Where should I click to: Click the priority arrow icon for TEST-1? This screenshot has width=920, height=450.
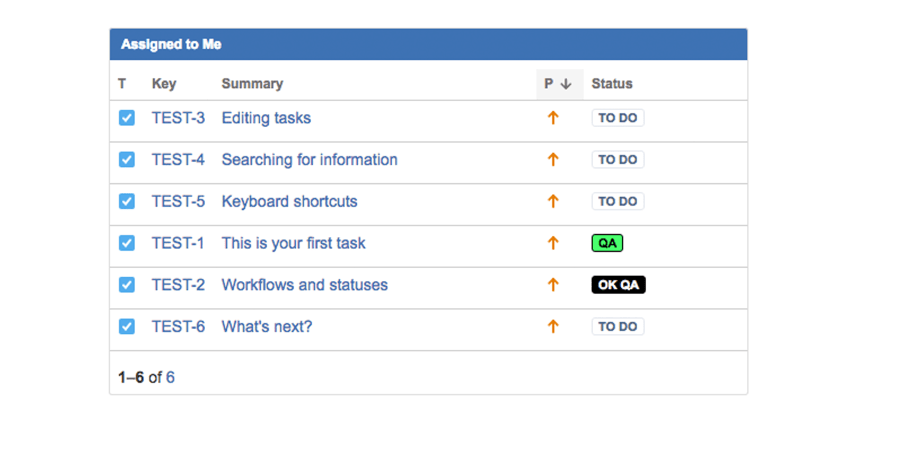click(552, 243)
